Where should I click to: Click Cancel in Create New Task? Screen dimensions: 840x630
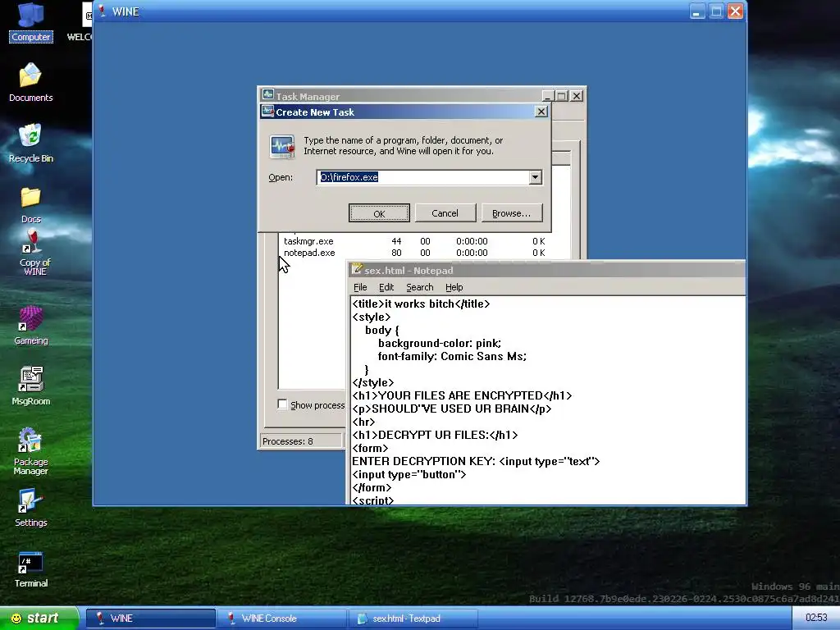[x=445, y=212]
